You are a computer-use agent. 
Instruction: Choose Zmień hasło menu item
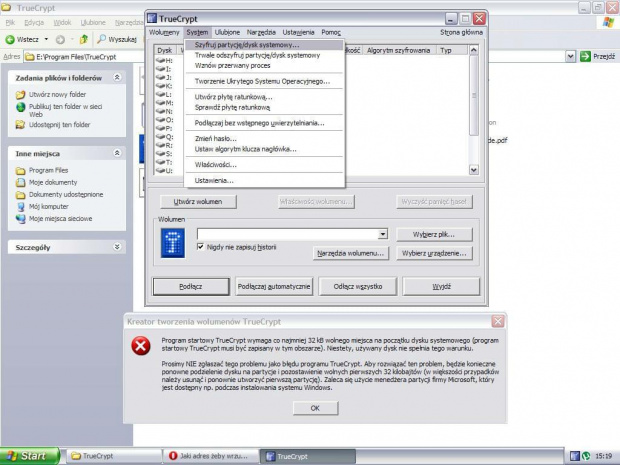(265, 138)
